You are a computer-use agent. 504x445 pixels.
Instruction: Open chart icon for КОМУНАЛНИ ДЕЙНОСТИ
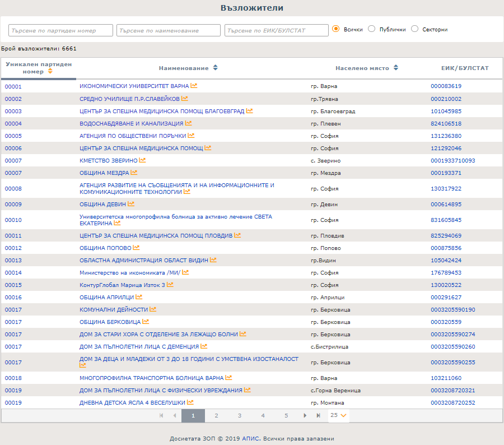pyautogui.click(x=153, y=309)
